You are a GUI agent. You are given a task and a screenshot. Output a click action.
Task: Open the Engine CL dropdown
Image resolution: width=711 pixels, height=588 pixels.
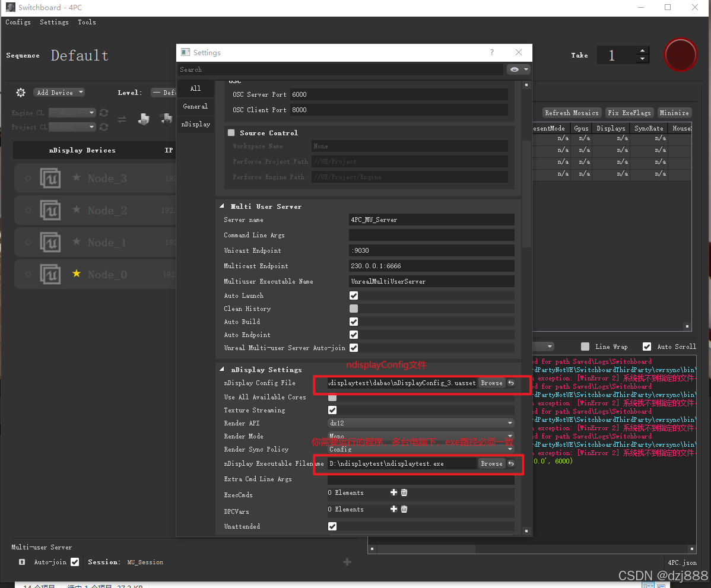[72, 112]
